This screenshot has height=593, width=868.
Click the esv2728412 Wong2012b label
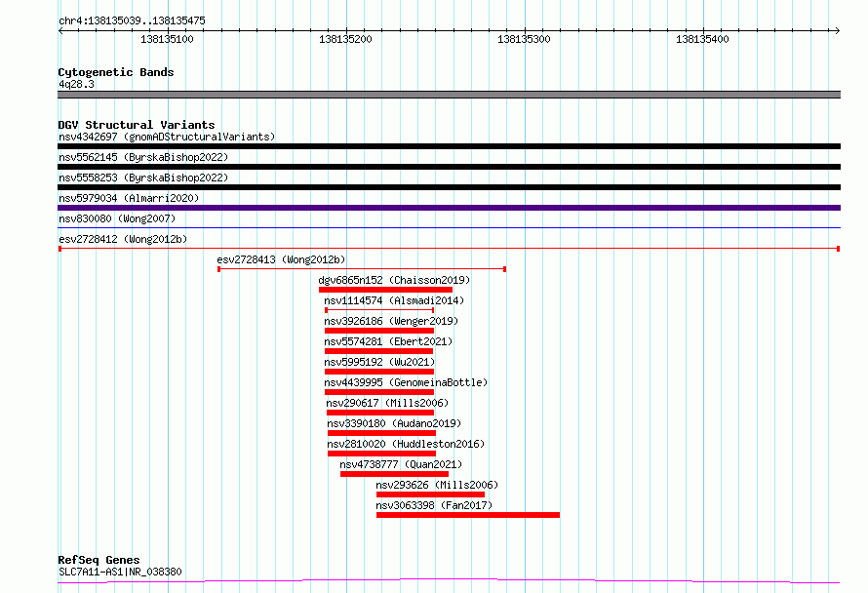pos(123,239)
